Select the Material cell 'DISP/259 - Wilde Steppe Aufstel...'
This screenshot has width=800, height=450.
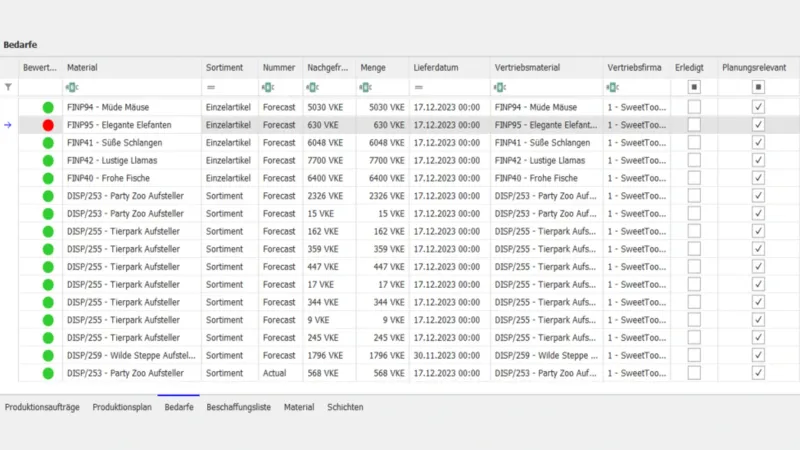click(x=131, y=356)
